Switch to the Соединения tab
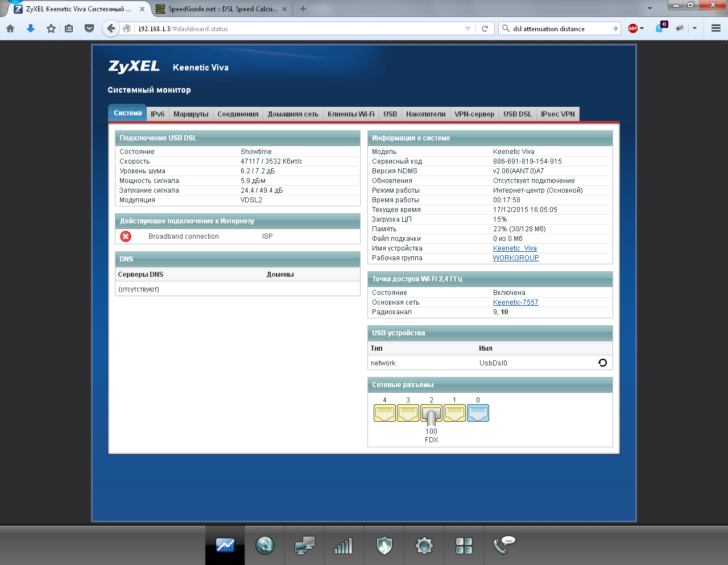The height and width of the screenshot is (565, 728). pyautogui.click(x=238, y=114)
